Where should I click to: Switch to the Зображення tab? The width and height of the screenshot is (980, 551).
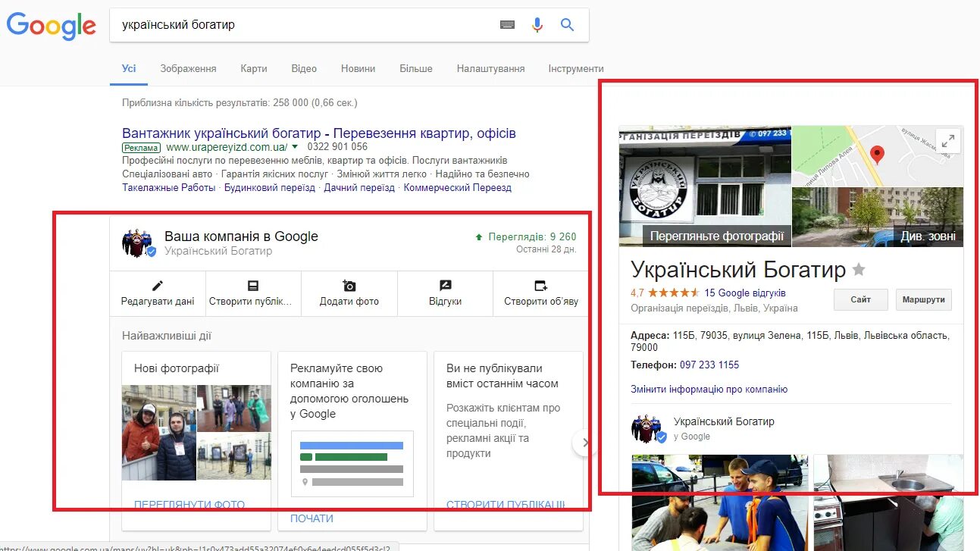click(188, 68)
